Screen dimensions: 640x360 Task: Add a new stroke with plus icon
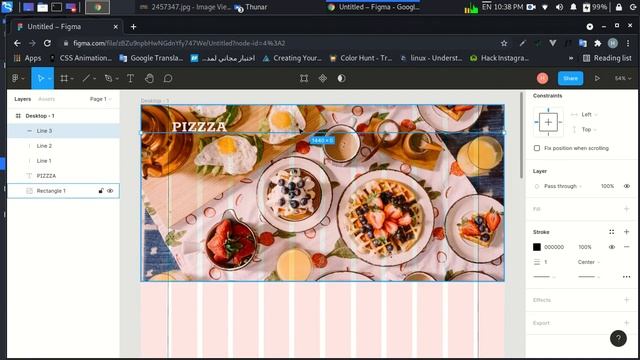(627, 232)
